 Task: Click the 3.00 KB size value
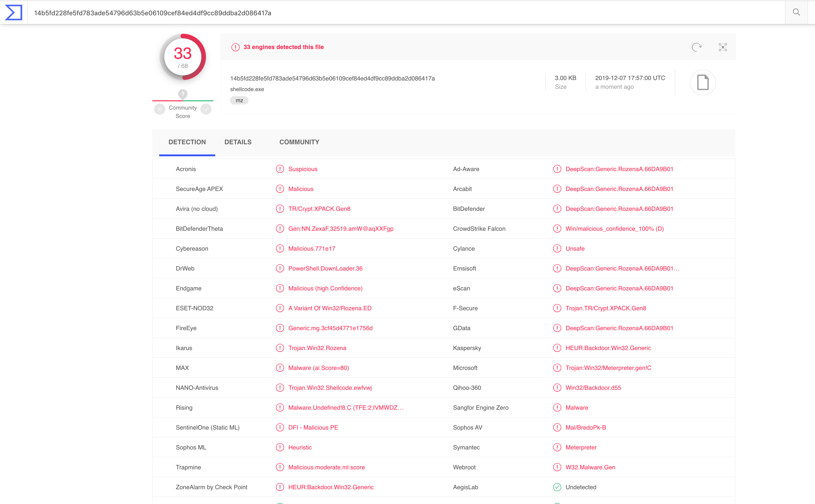click(x=566, y=78)
